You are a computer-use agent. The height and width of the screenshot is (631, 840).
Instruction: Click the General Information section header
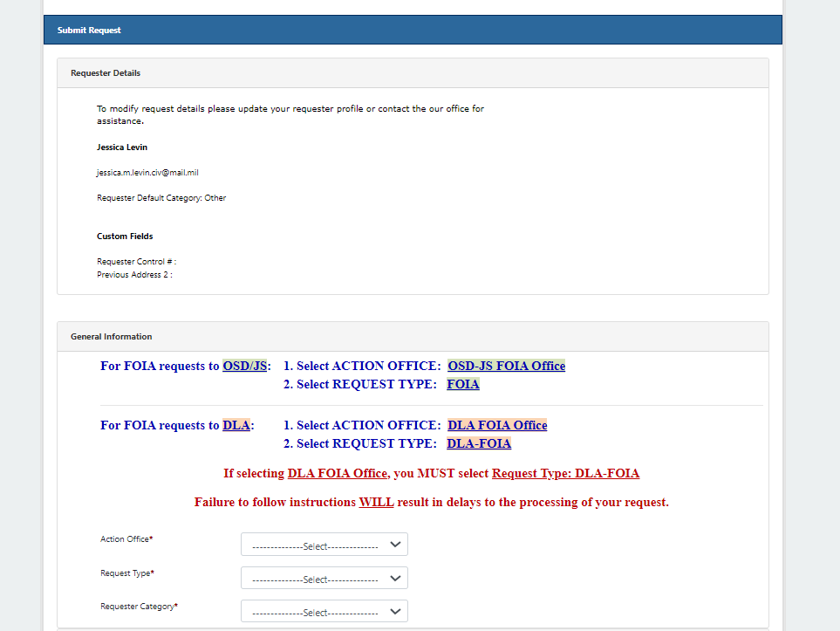[413, 337]
